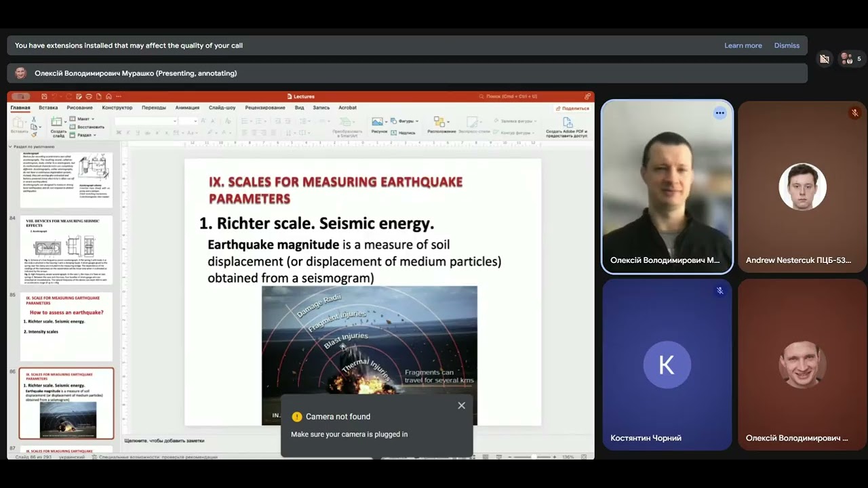The image size is (868, 488).
Task: Open the Расположение arrange tool
Action: pos(441,124)
